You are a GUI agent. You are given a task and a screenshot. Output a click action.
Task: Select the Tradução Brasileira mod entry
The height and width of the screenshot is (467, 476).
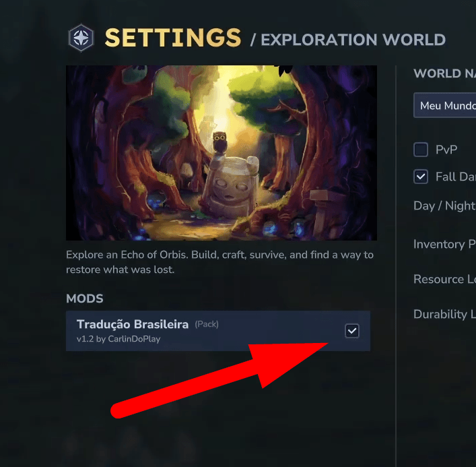218,331
